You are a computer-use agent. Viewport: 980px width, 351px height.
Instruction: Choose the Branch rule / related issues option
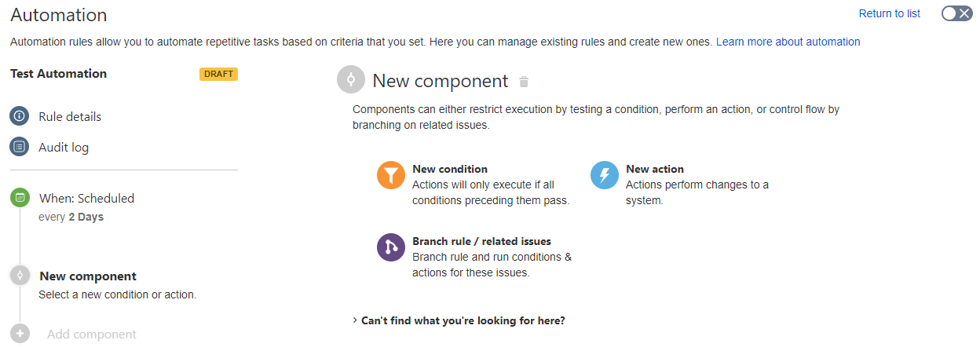pos(481,241)
